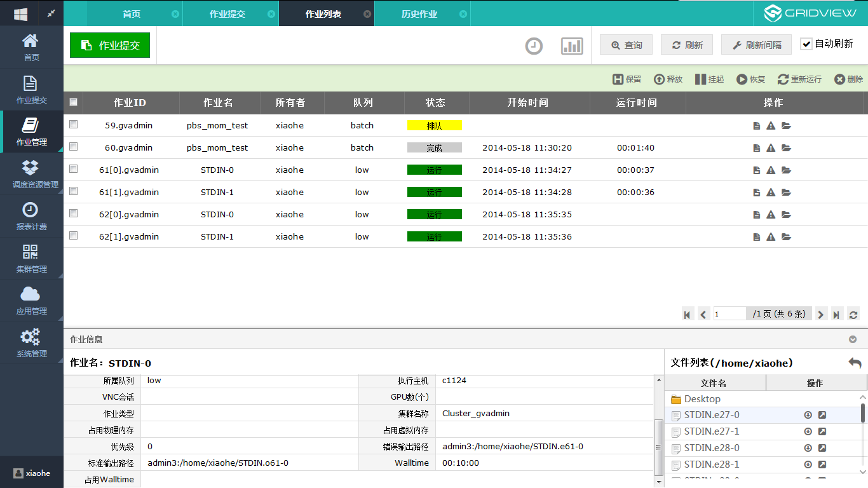Download file STDIN.e27-0
Viewport: 868px width, 488px height.
808,415
